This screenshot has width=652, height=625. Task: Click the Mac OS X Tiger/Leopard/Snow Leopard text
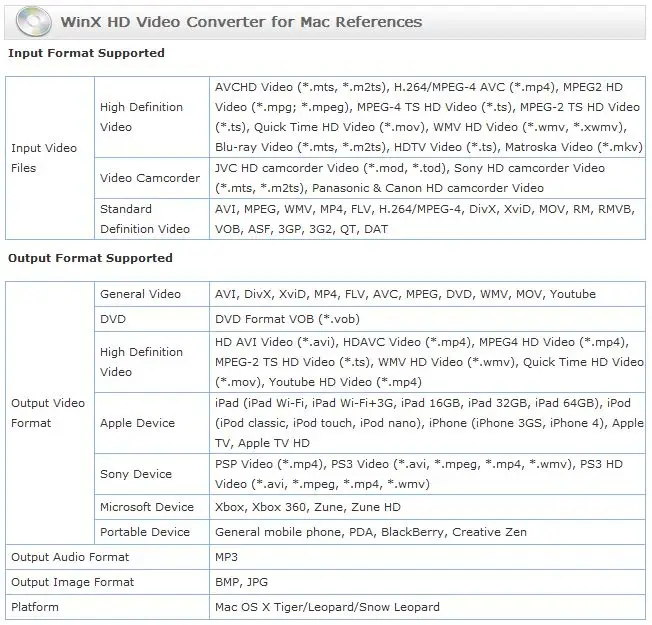coord(327,607)
